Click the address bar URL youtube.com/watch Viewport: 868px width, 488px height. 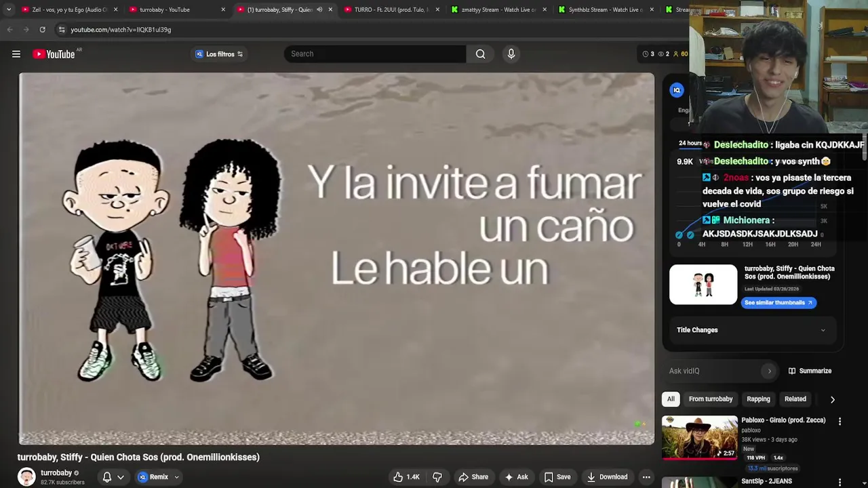[x=121, y=30]
